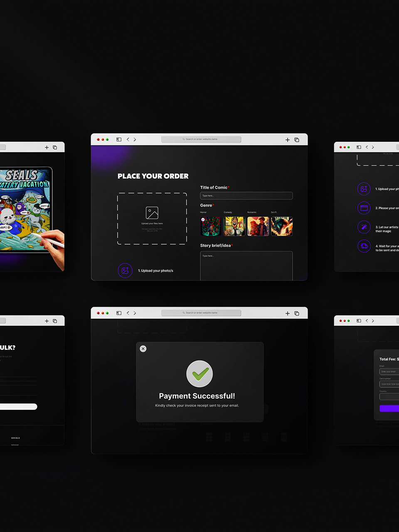
Task: Show tab overview in Place Your Order window
Action: point(297,140)
